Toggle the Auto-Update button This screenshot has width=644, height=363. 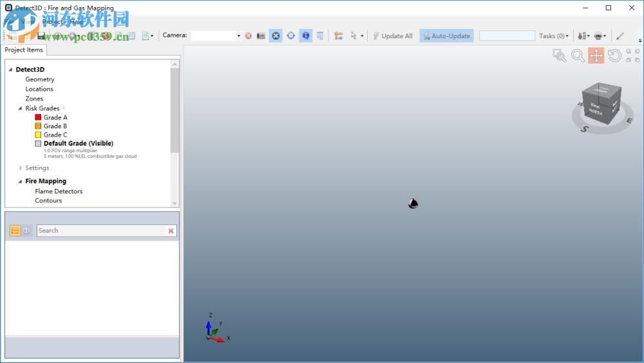tap(446, 36)
